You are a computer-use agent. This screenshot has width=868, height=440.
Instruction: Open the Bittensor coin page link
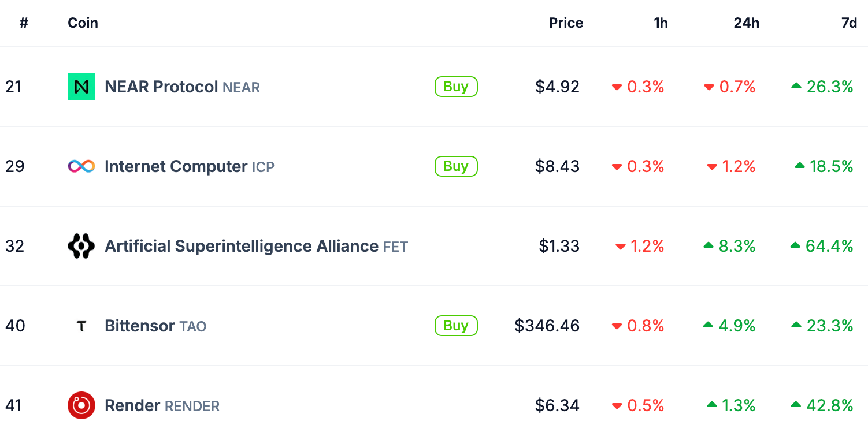point(139,326)
